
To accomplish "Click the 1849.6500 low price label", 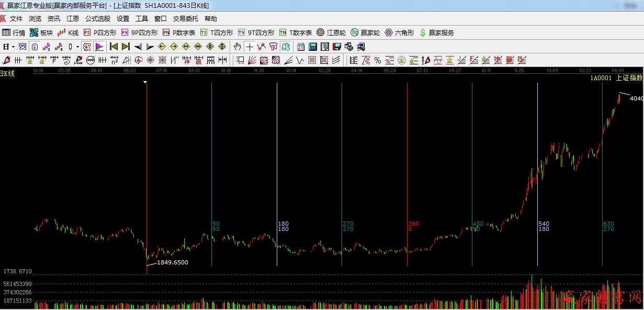I will pos(172,262).
